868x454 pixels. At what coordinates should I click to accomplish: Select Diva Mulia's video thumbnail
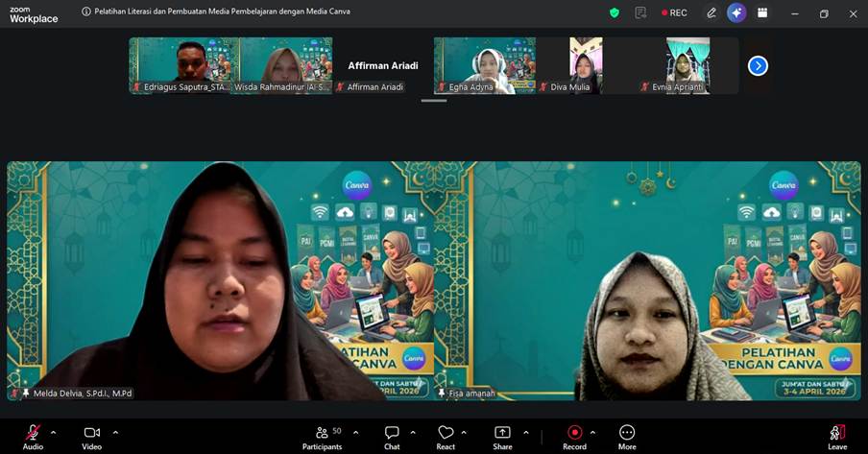586,65
